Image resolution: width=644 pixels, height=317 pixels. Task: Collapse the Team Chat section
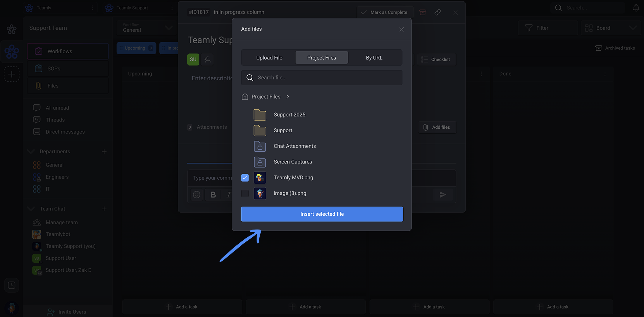click(31, 209)
